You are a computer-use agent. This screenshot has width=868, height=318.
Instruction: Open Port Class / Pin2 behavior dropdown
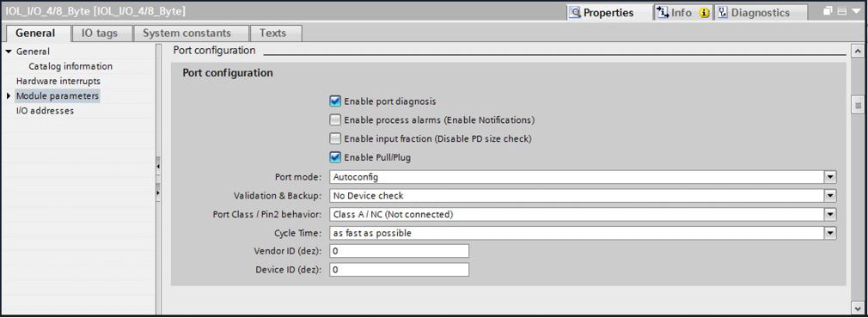pos(830,214)
